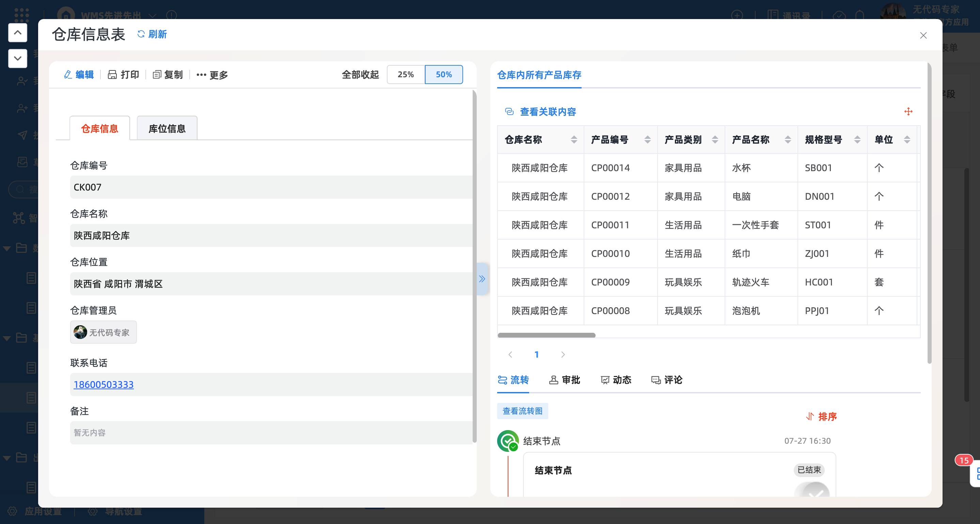Select the 25% width option

click(406, 75)
